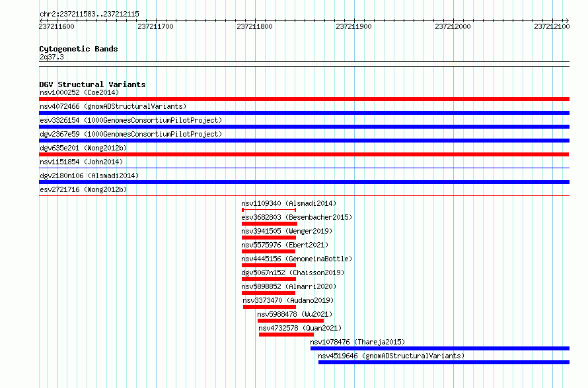Screen dimensions: 588x388
Task: Open nsv1109340 (Alsmadi2014) label
Action: (289, 203)
